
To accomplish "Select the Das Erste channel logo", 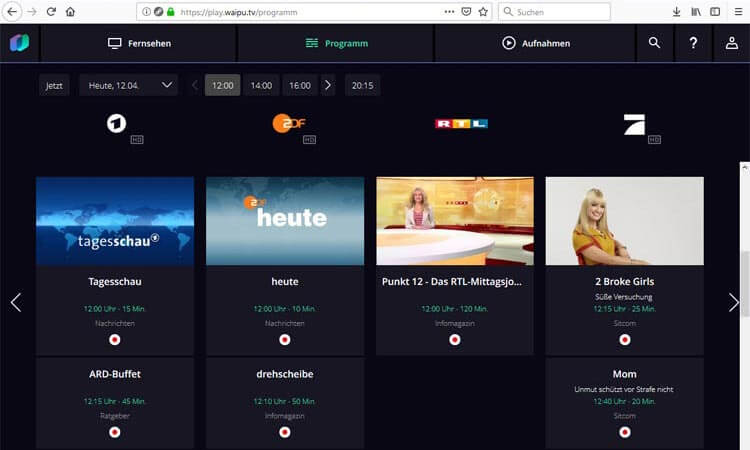I will point(116,123).
